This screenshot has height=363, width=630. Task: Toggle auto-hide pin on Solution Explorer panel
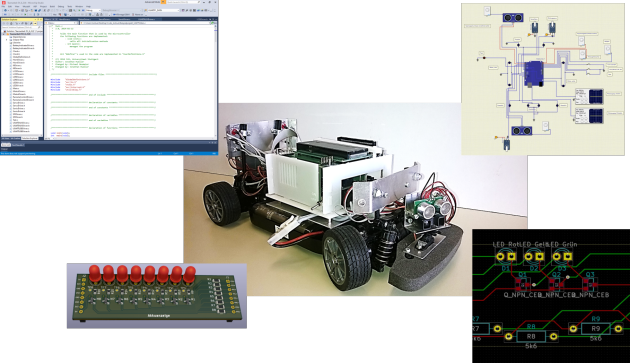[38, 19]
